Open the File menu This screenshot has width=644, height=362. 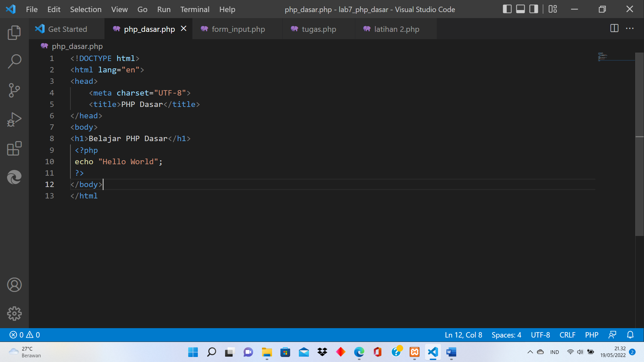[32, 9]
